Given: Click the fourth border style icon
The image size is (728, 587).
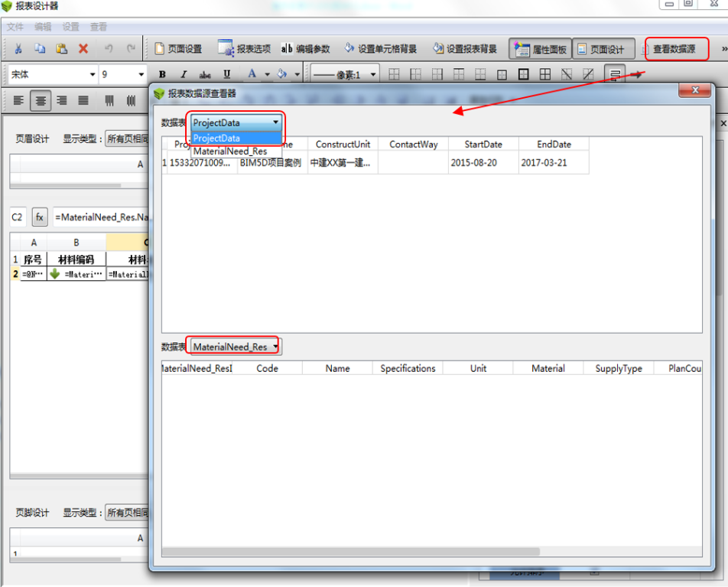Looking at the screenshot, I should pos(459,74).
